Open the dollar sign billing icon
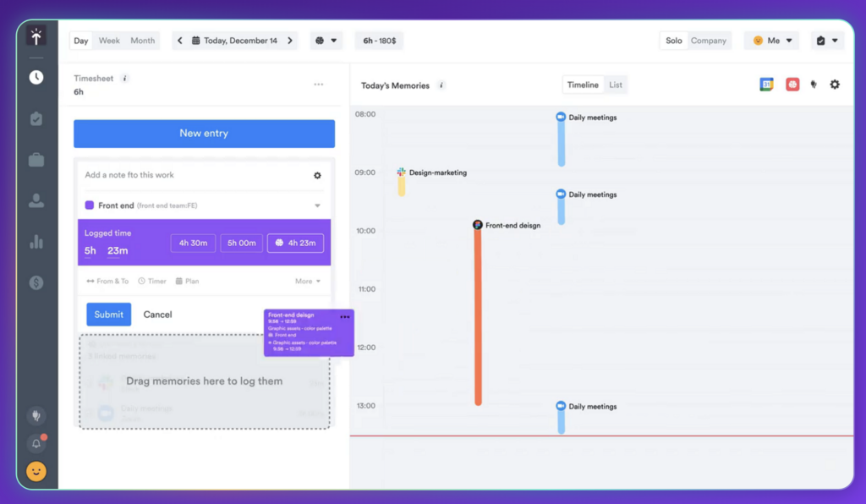 coord(36,283)
